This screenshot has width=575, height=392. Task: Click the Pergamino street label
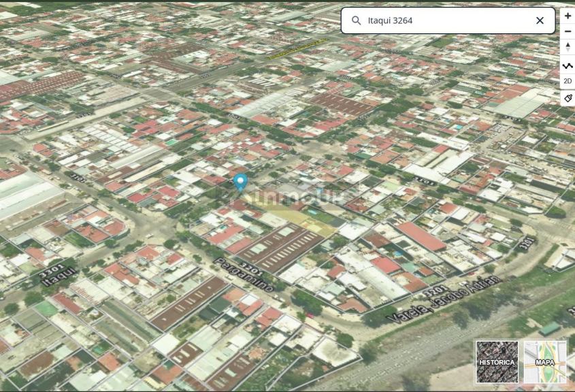click(x=243, y=275)
